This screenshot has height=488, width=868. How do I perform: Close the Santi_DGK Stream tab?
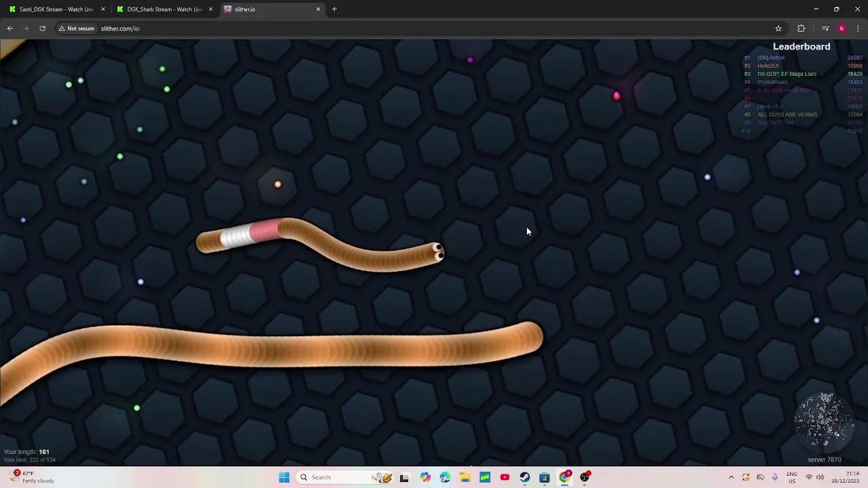pos(103,9)
